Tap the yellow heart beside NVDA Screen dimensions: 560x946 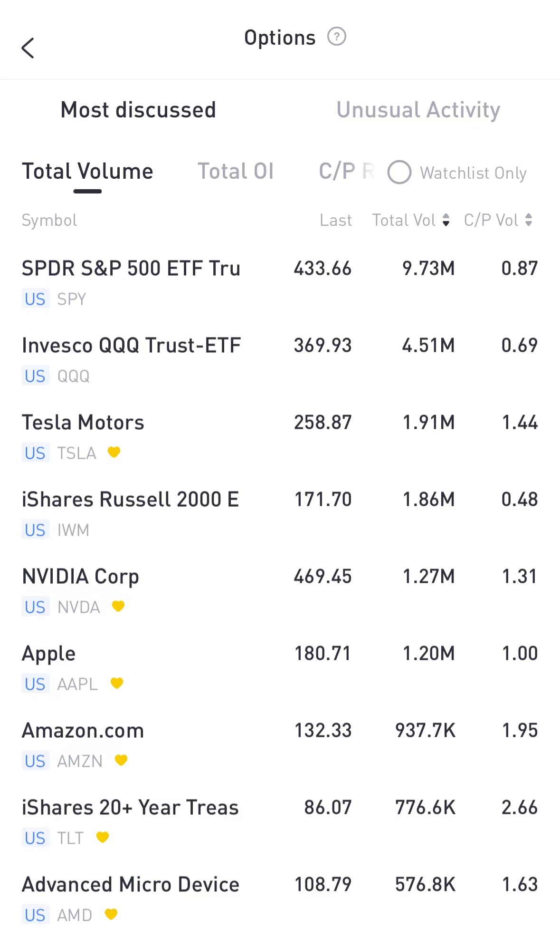tap(118, 606)
